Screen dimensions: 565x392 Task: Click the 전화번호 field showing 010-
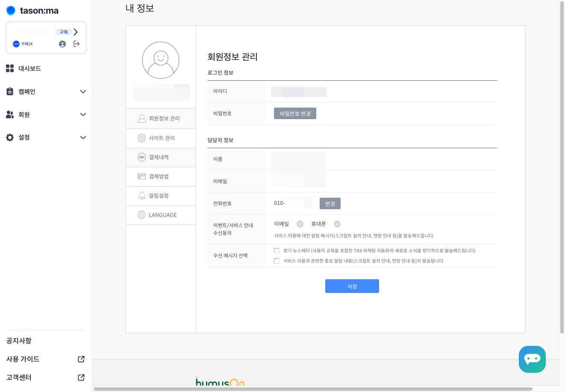pyautogui.click(x=293, y=203)
